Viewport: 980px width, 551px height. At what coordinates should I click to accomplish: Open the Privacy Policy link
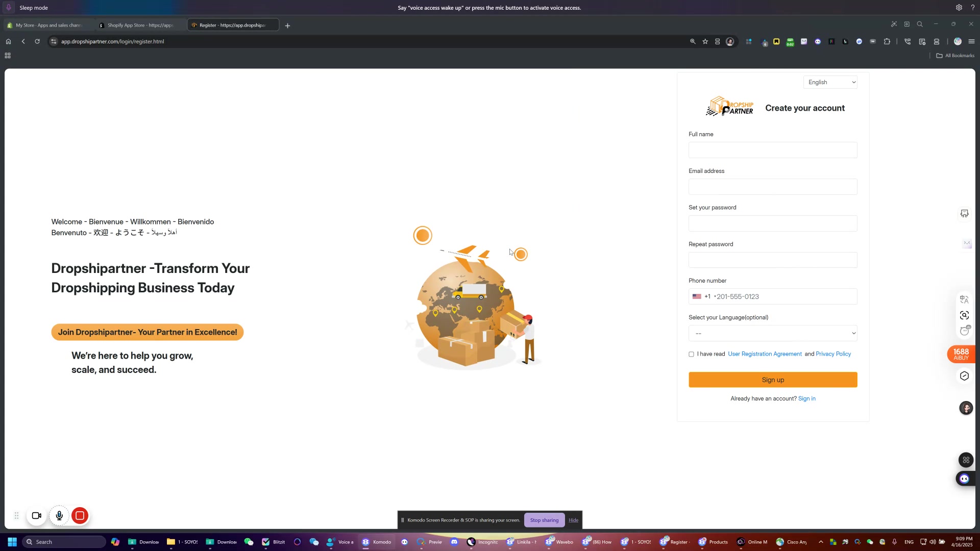point(833,354)
